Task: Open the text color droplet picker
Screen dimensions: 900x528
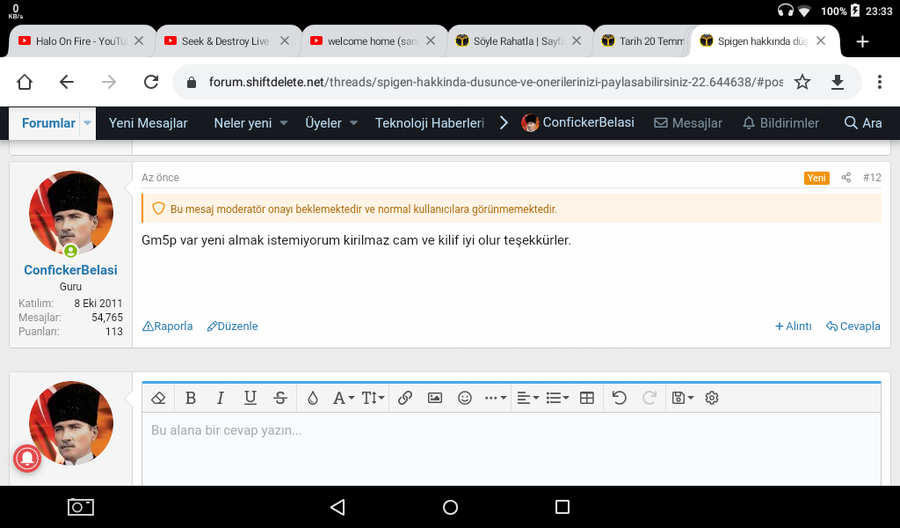Action: point(312,398)
